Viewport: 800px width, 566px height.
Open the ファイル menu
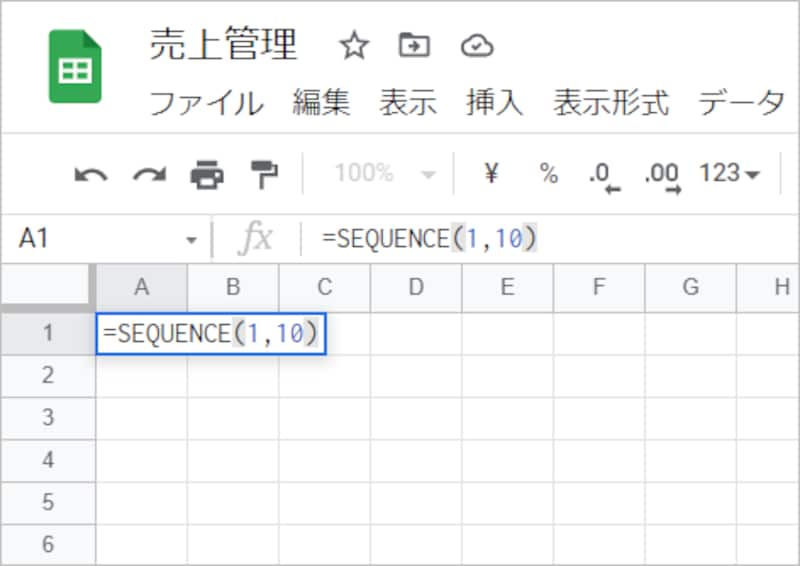point(206,103)
